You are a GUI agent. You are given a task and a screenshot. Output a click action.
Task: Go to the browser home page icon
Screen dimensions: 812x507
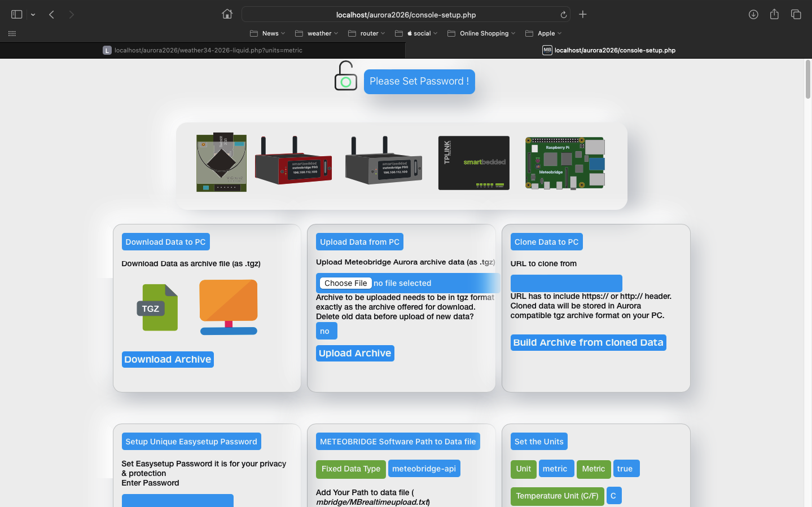227,15
